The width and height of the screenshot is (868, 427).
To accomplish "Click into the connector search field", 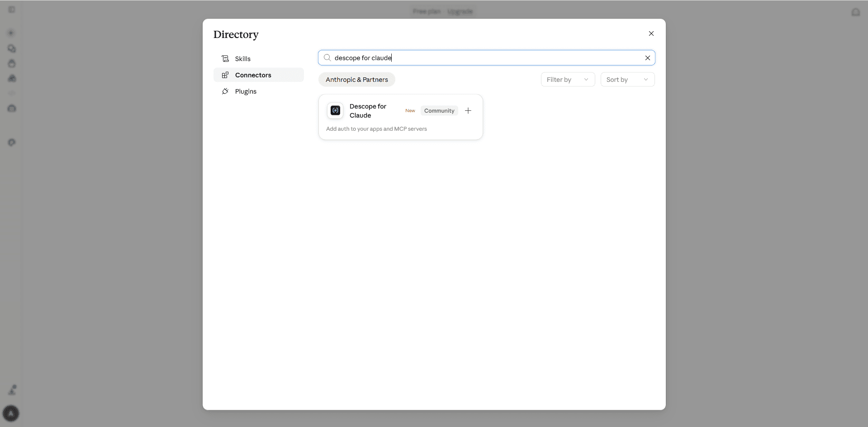I will point(487,58).
